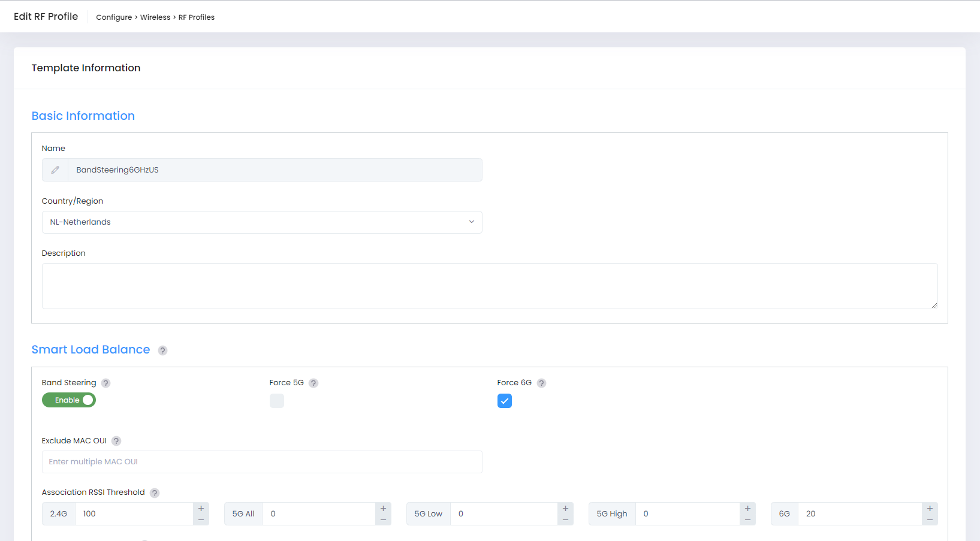Click Exclude MAC OUI help icon

pos(116,441)
